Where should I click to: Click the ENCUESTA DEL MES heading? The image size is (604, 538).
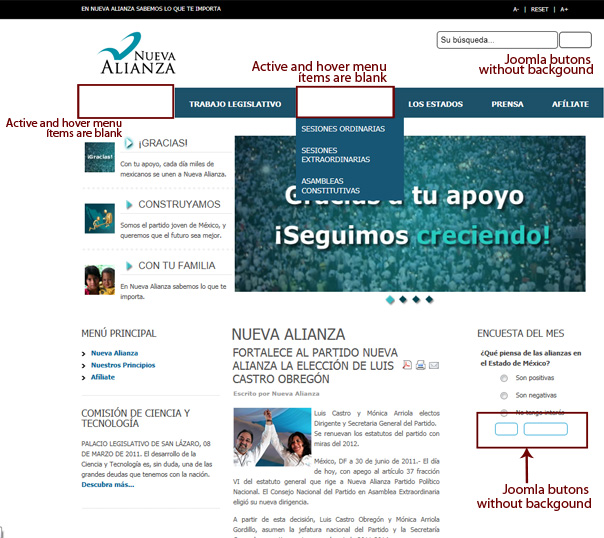point(521,334)
